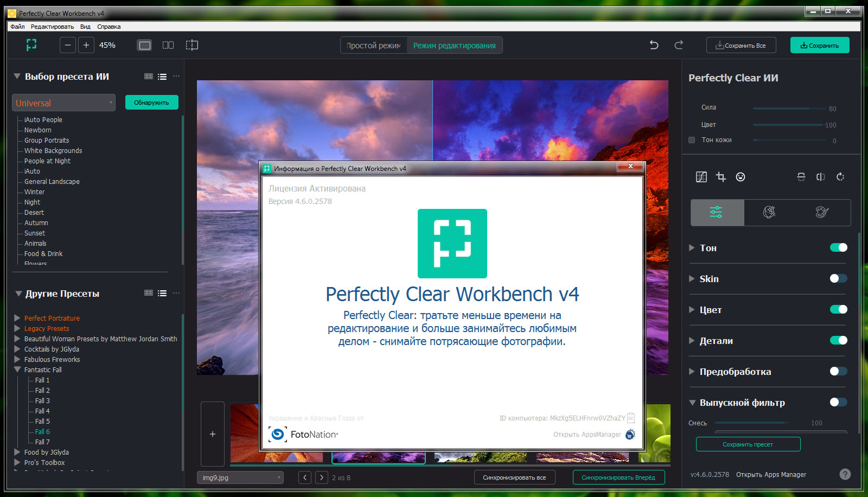This screenshot has height=497, width=868.
Task: Go to previous image arrow
Action: point(305,477)
